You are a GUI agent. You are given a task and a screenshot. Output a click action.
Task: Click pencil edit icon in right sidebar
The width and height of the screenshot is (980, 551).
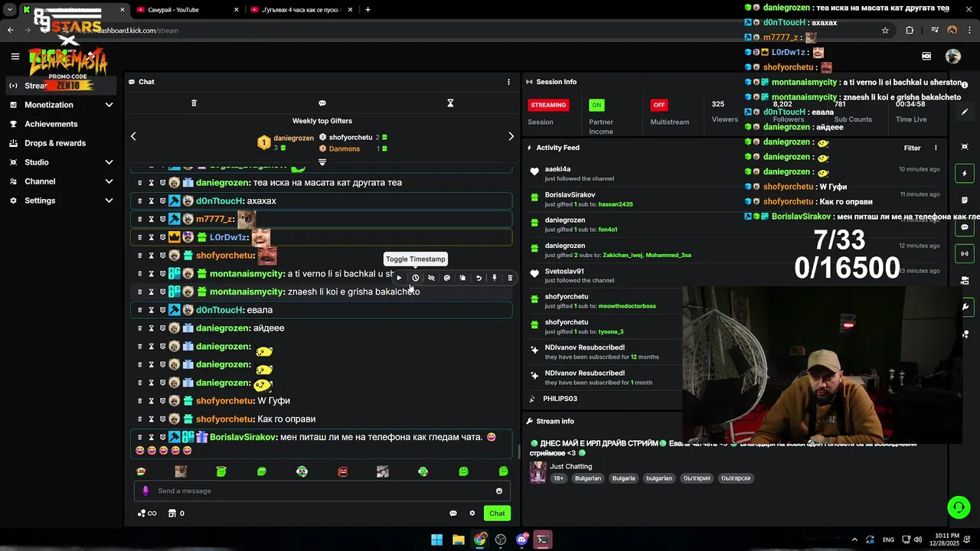tap(965, 112)
